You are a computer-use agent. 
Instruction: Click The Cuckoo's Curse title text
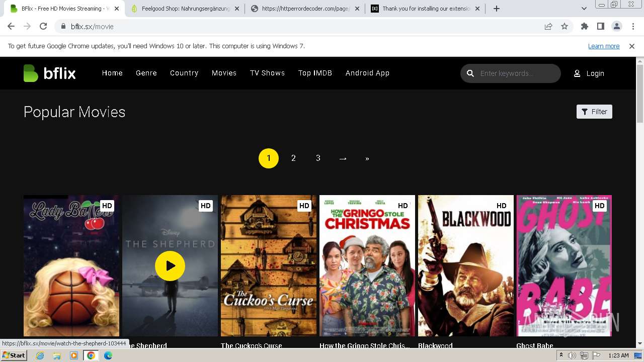click(x=252, y=346)
